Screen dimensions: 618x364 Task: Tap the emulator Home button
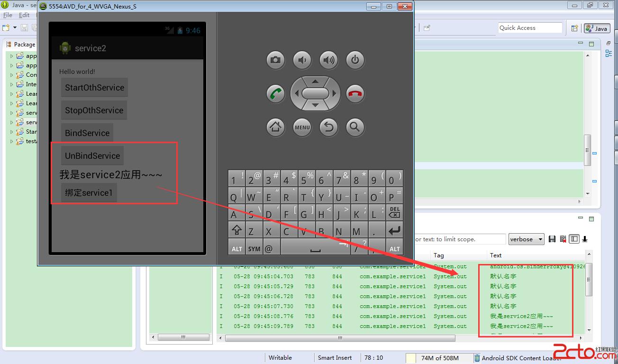pyautogui.click(x=275, y=127)
